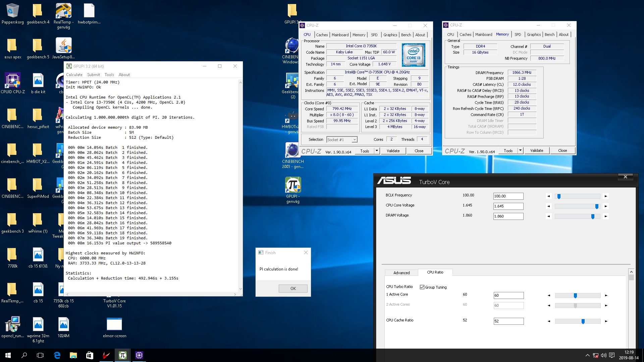
Task: Open the Papperskorg recycle bin icon
Action: [x=12, y=14]
